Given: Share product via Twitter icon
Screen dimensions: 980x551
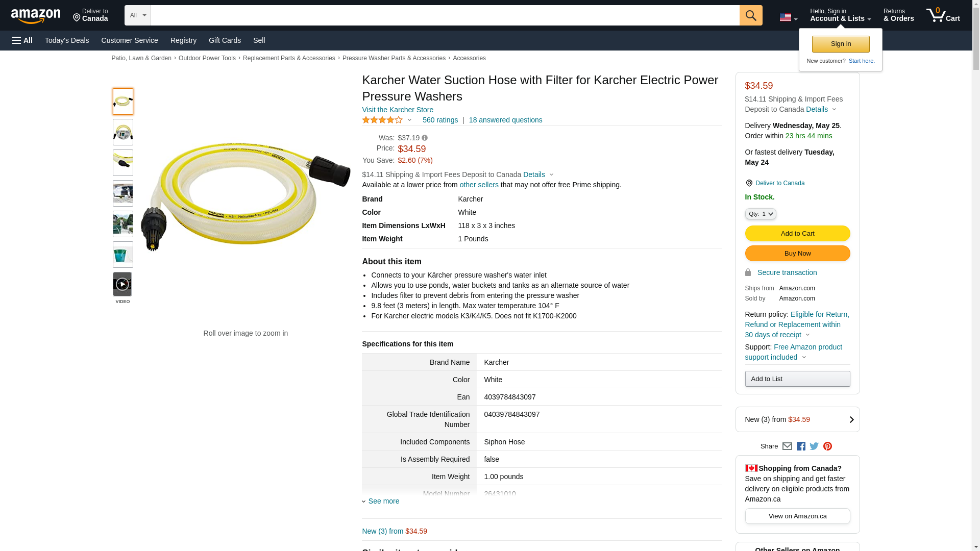Looking at the screenshot, I should coord(814,446).
